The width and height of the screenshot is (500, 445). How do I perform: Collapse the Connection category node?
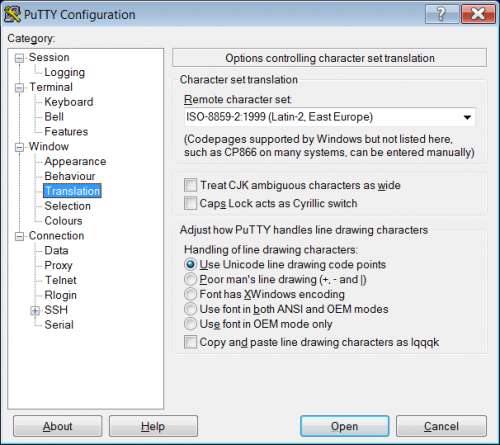[19, 236]
